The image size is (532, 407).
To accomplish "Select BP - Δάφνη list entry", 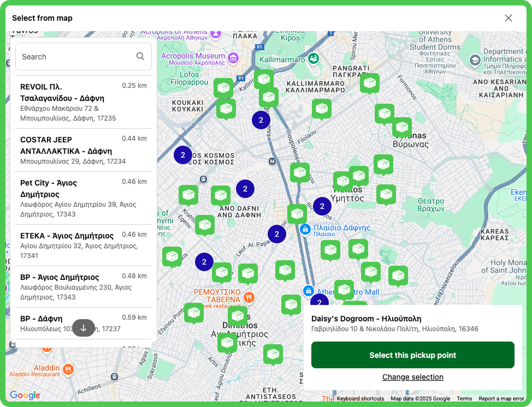I will tap(83, 324).
